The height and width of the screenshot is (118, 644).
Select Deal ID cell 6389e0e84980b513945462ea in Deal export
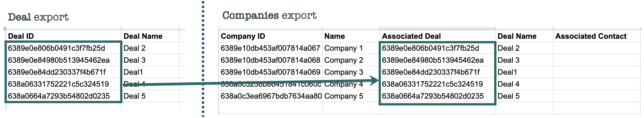click(x=59, y=60)
